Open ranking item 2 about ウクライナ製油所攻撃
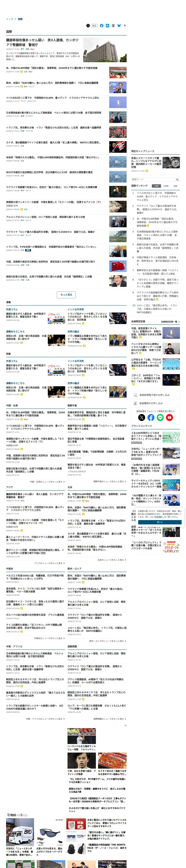186x868 pixels. coord(157,209)
